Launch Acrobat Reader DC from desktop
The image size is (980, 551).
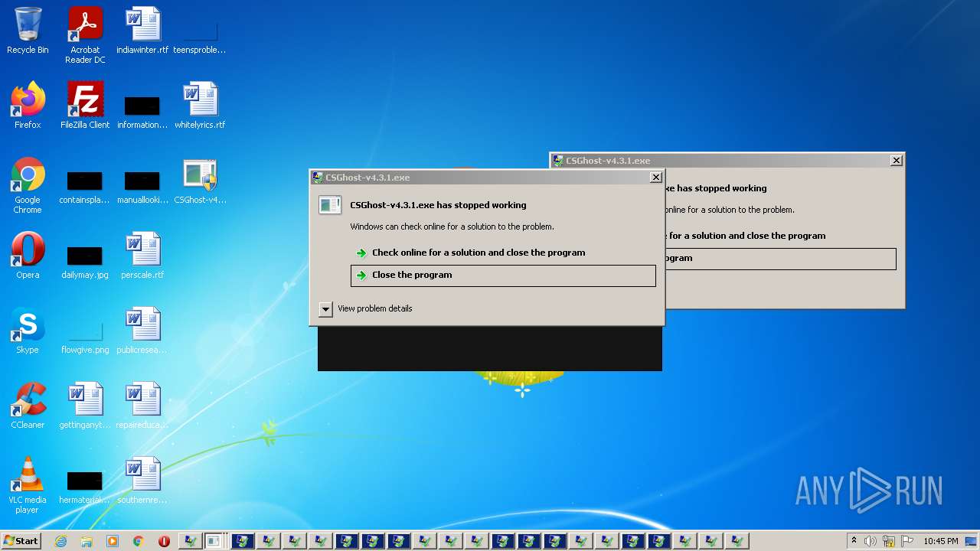point(85,35)
